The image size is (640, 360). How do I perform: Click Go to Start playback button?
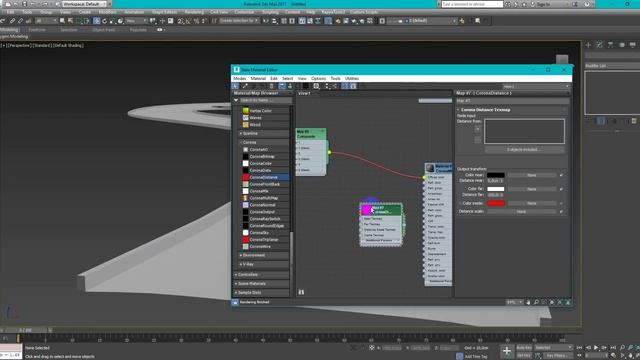(x=579, y=348)
